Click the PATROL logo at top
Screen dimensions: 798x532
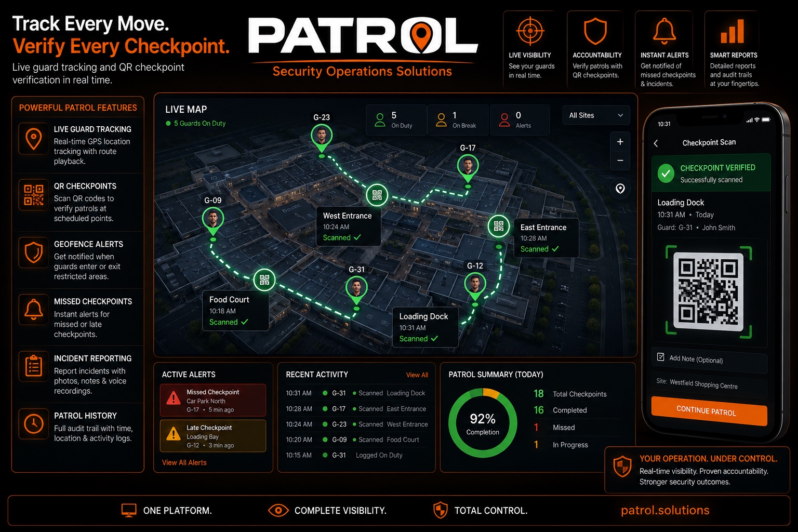[x=363, y=36]
